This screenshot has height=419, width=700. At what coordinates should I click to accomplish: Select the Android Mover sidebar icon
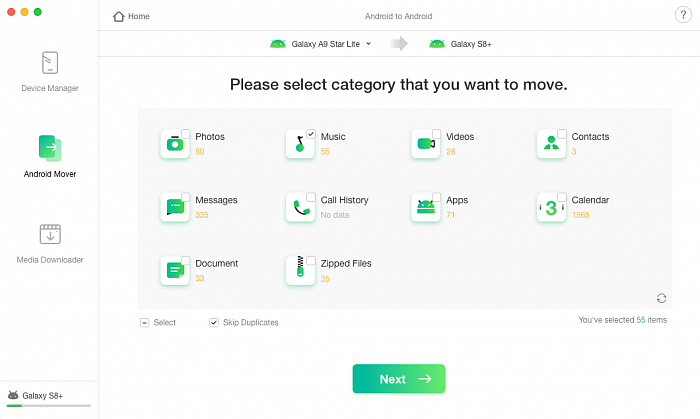(50, 148)
